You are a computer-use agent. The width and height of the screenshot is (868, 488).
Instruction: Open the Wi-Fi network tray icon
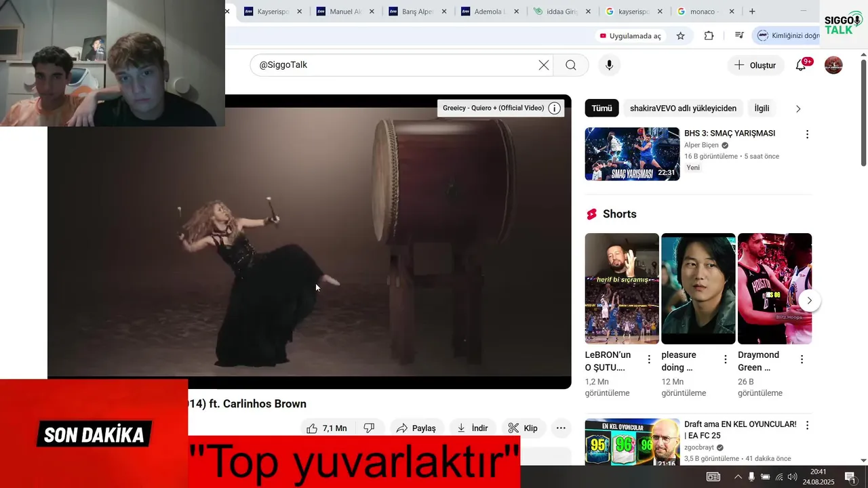coord(779,476)
